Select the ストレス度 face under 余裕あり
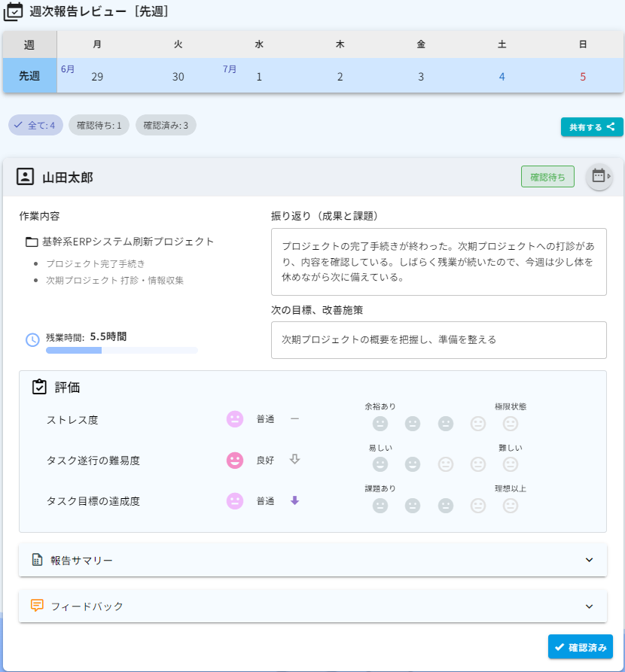 pyautogui.click(x=380, y=424)
